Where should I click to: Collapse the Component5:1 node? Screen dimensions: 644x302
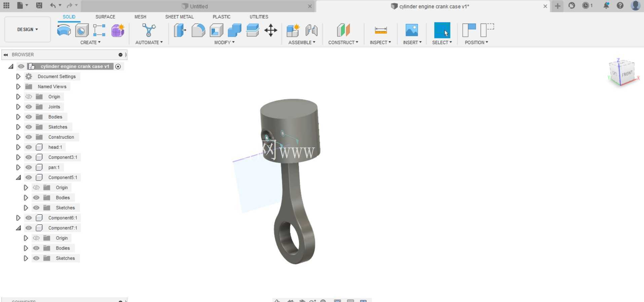(x=18, y=177)
